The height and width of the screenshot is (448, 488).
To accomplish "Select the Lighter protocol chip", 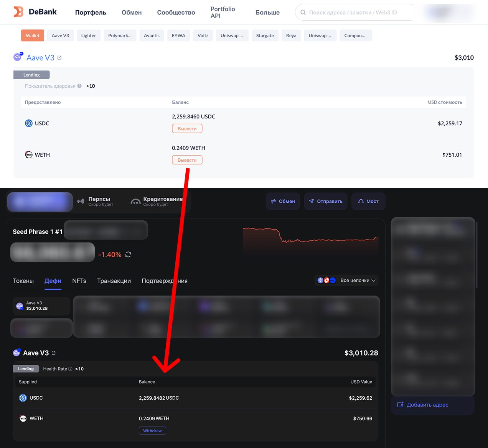I will pos(89,36).
